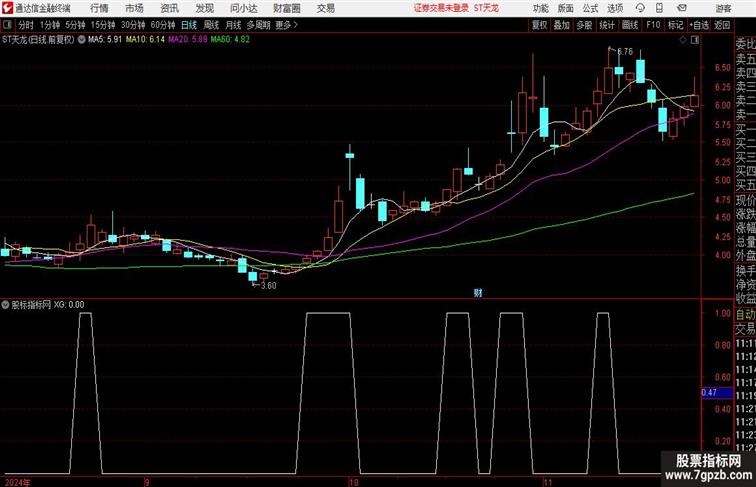Open the 问小达 menu
756x487 pixels.
coord(243,8)
